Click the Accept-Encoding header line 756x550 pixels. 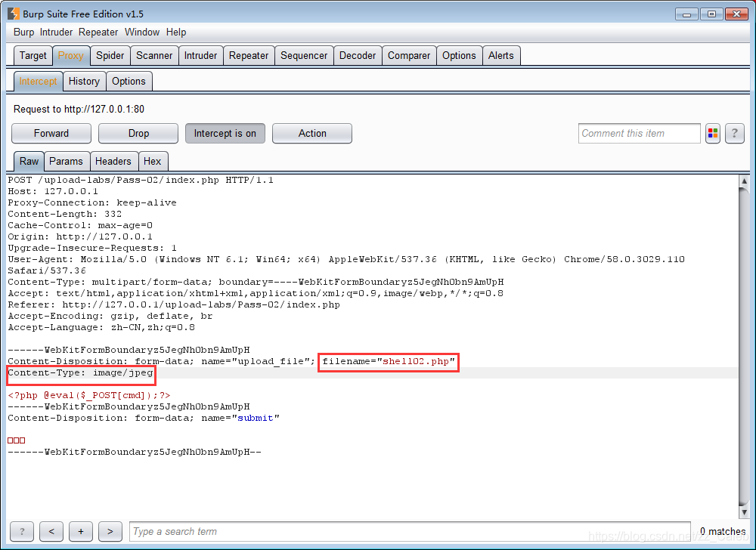[x=110, y=316]
